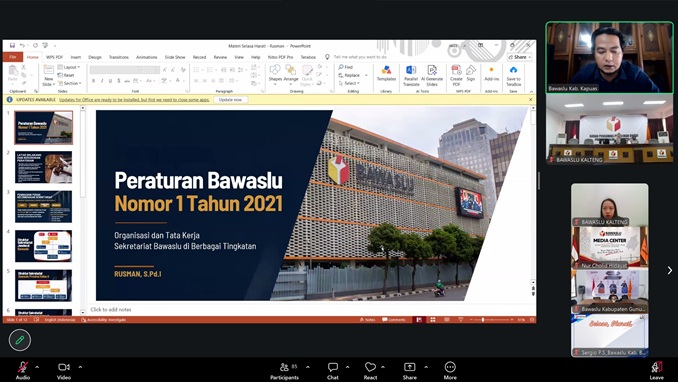Click the Undo icon in quick access toolbar

pos(22,45)
